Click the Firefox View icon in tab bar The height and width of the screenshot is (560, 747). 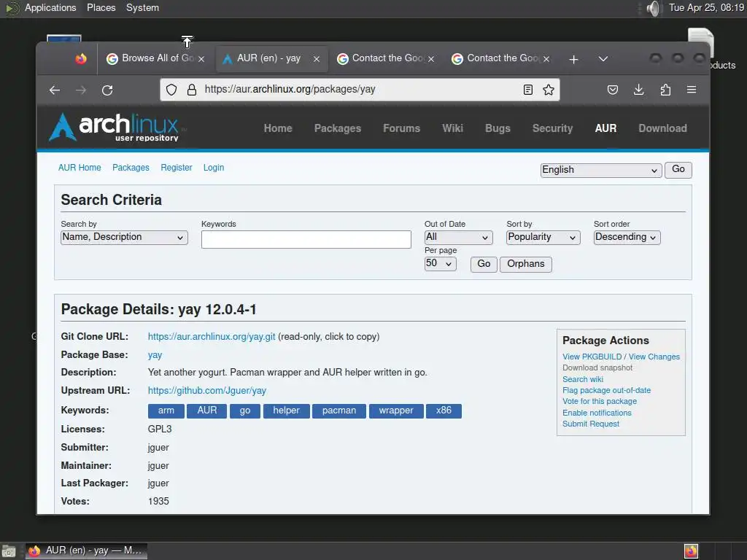coord(81,58)
